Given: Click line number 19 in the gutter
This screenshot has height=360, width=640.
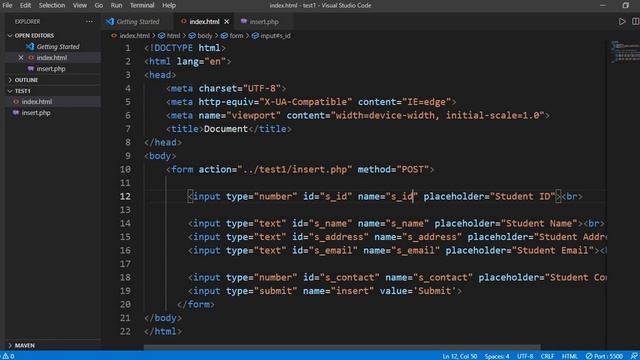Looking at the screenshot, I should coord(125,291).
